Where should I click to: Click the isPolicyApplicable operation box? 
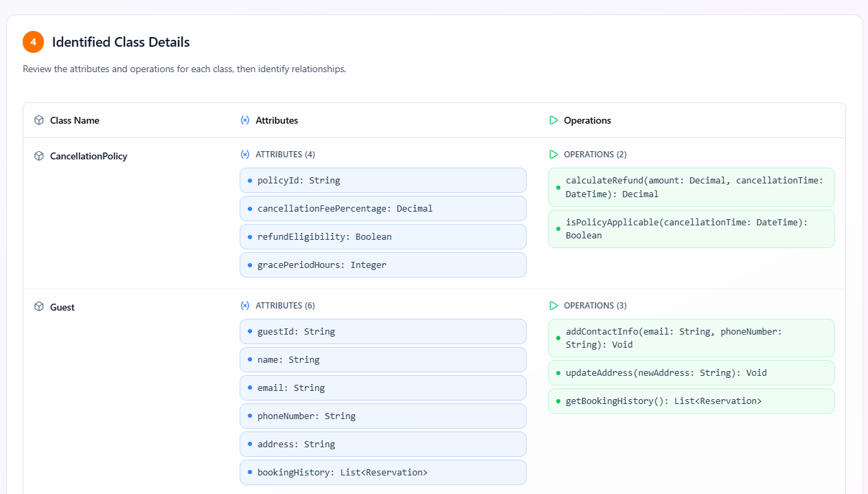click(x=691, y=229)
